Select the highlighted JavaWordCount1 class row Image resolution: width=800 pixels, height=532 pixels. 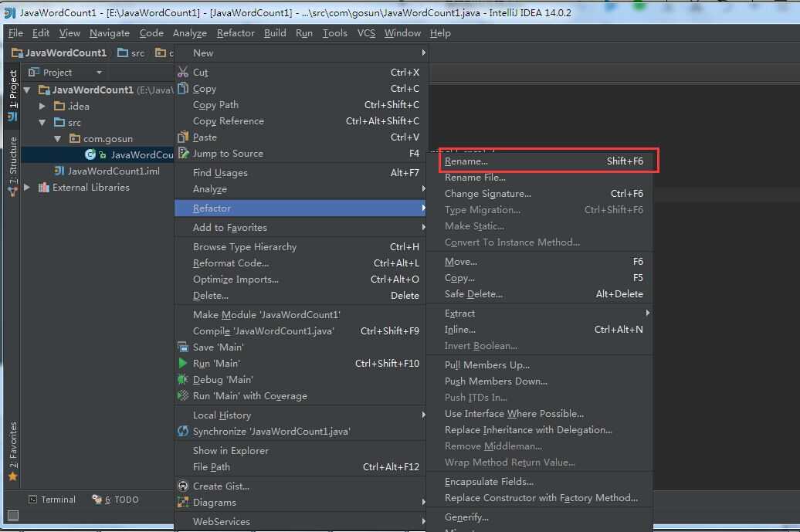(x=98, y=154)
